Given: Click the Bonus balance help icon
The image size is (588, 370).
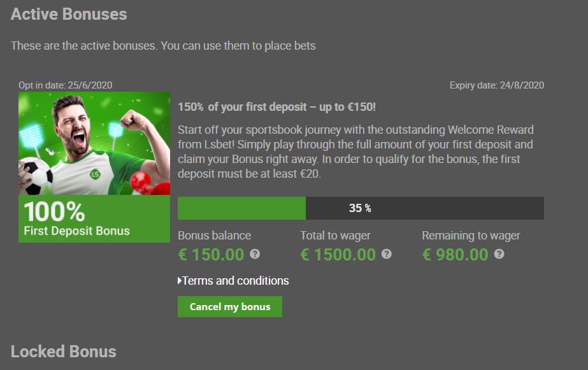Looking at the screenshot, I should (x=255, y=254).
